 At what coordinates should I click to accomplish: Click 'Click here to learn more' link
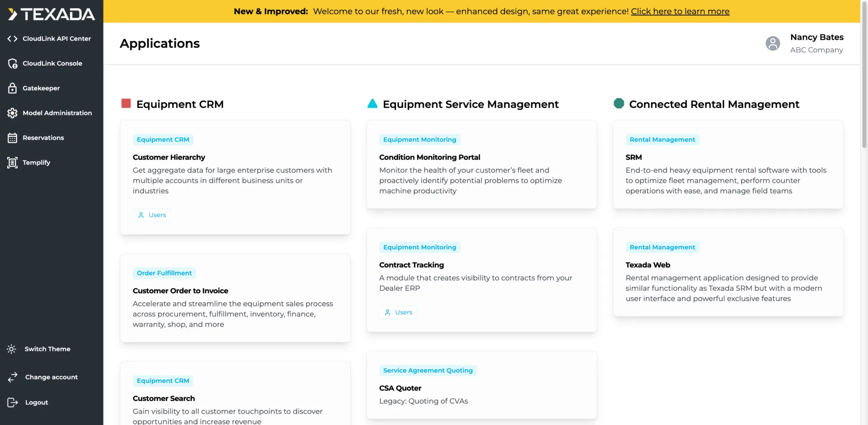680,11
